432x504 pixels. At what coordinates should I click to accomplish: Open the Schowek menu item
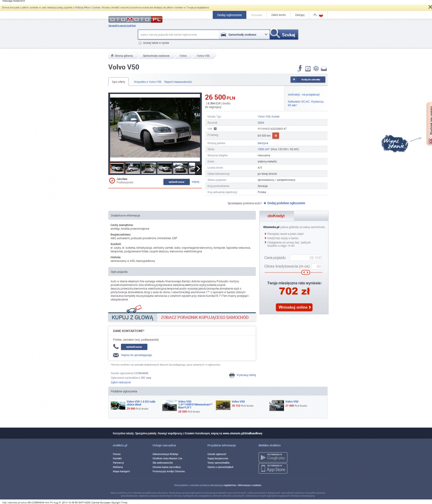click(256, 15)
